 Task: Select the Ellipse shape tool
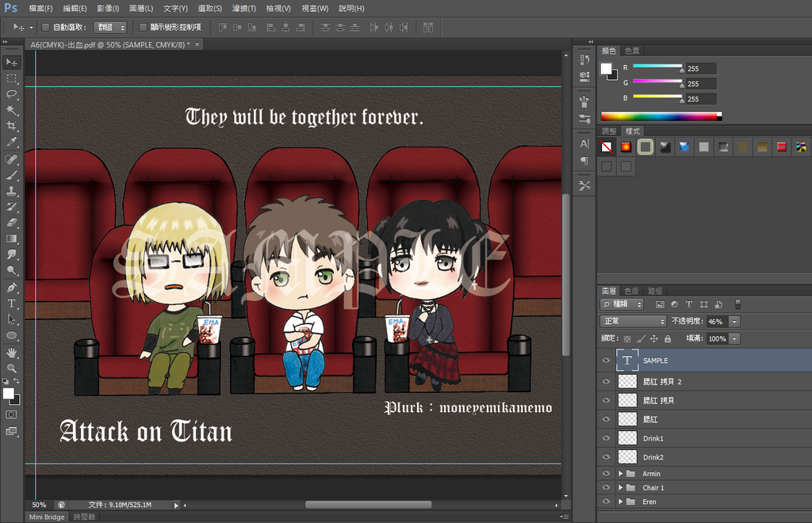click(x=11, y=335)
